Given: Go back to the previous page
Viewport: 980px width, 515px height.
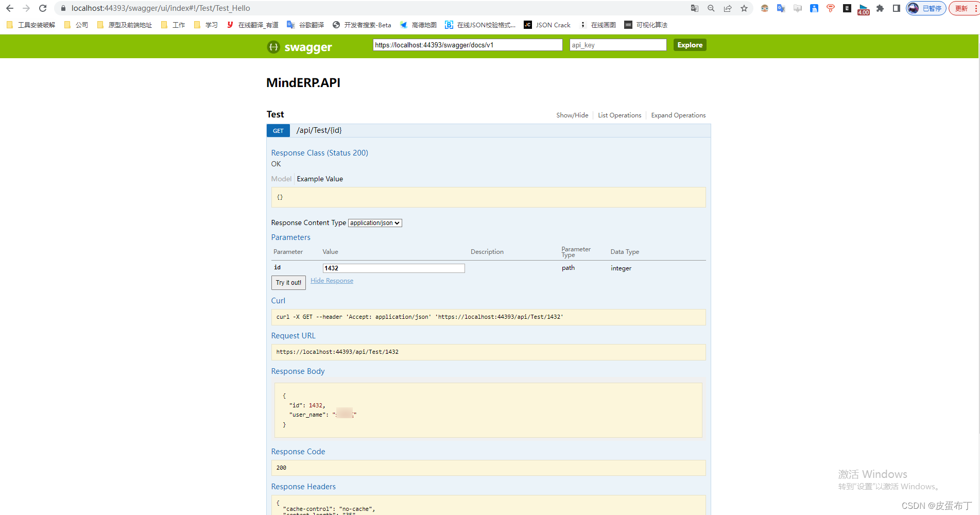Looking at the screenshot, I should (x=10, y=8).
